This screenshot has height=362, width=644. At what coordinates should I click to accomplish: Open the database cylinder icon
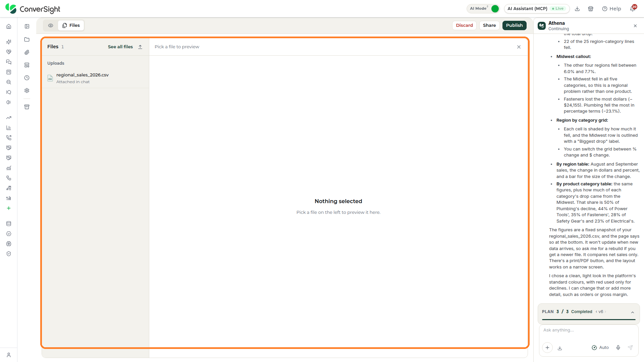[x=9, y=224]
